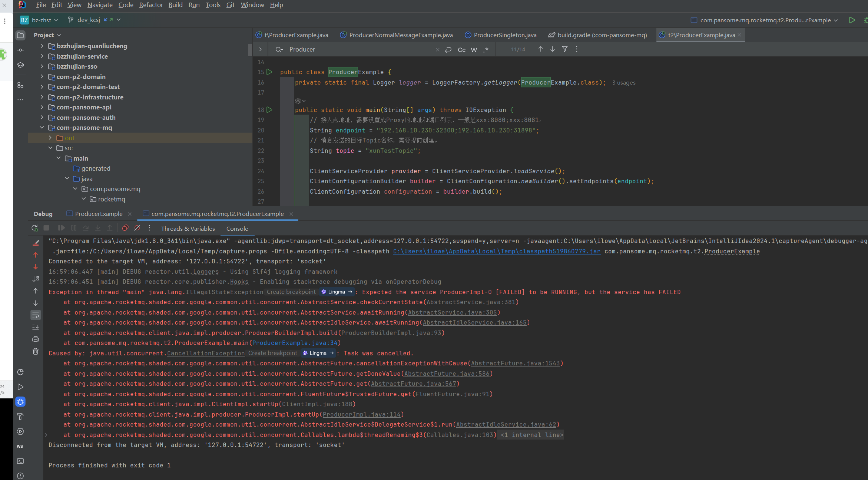This screenshot has width=868, height=480.
Task: Toggle Match Case (Cc) in search bar
Action: click(x=462, y=49)
